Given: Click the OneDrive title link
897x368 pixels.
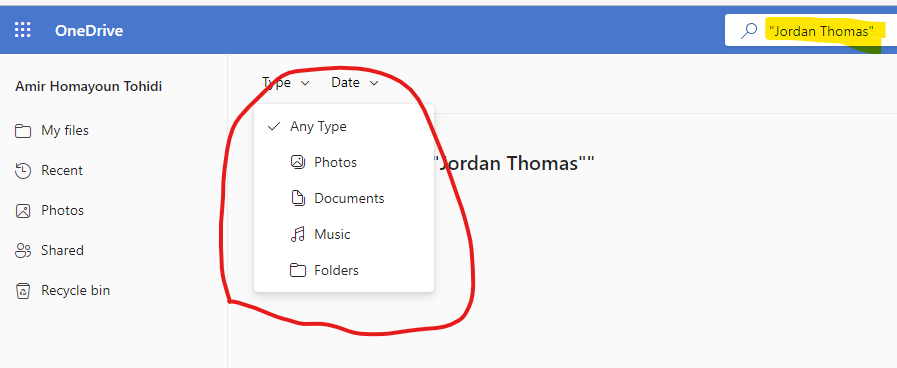Looking at the screenshot, I should pos(89,30).
